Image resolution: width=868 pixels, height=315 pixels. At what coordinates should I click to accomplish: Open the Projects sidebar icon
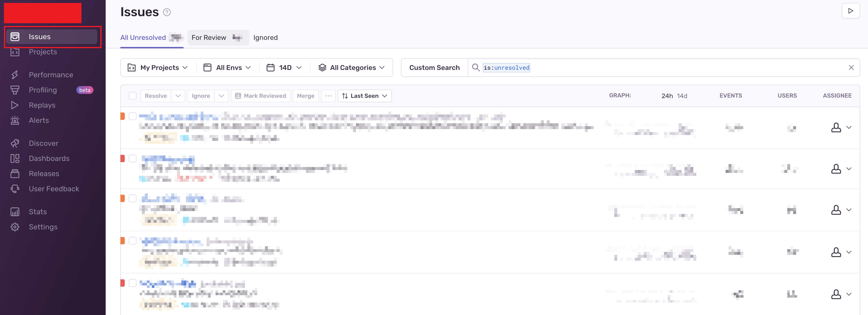15,52
